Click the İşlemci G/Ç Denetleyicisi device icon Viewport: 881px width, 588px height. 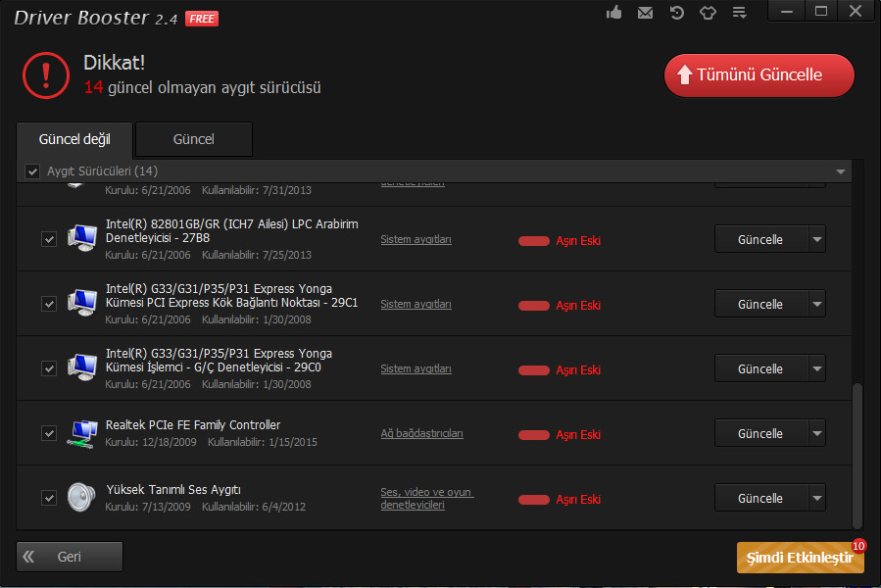[82, 367]
